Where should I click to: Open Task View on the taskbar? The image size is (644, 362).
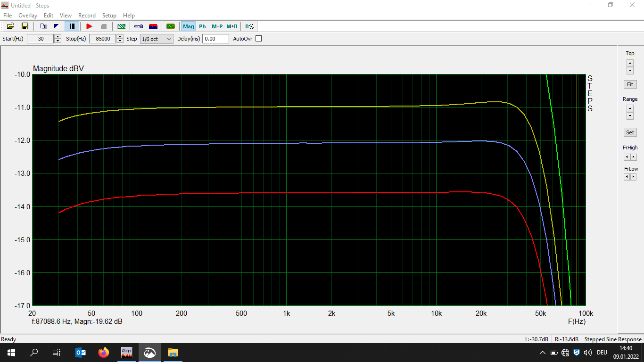(x=57, y=353)
